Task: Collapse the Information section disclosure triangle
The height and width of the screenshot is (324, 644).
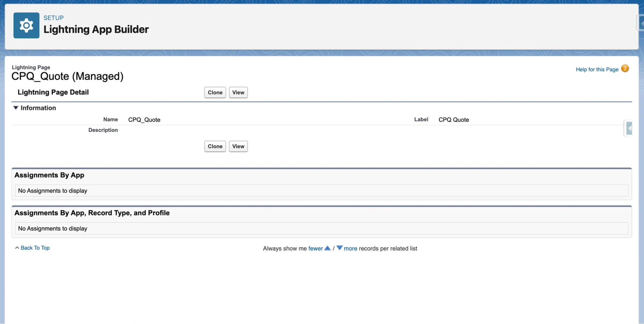Action: (x=15, y=108)
